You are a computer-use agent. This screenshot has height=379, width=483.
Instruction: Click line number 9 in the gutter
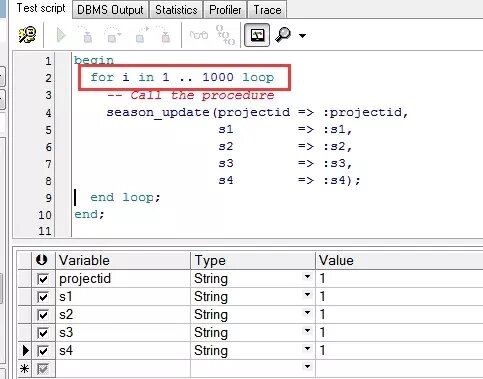(48, 198)
